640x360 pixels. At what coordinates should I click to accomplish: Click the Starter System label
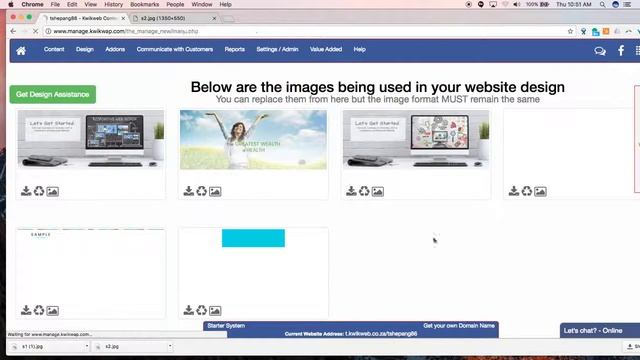226,326
